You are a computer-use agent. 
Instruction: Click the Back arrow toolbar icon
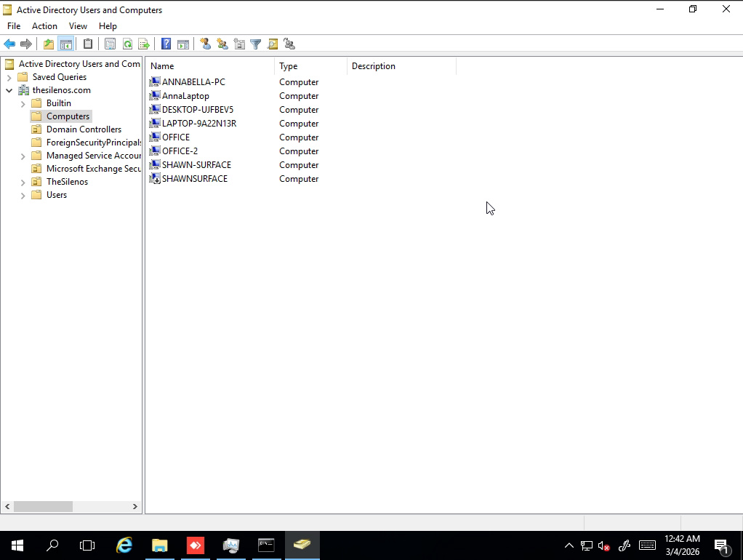coord(9,44)
